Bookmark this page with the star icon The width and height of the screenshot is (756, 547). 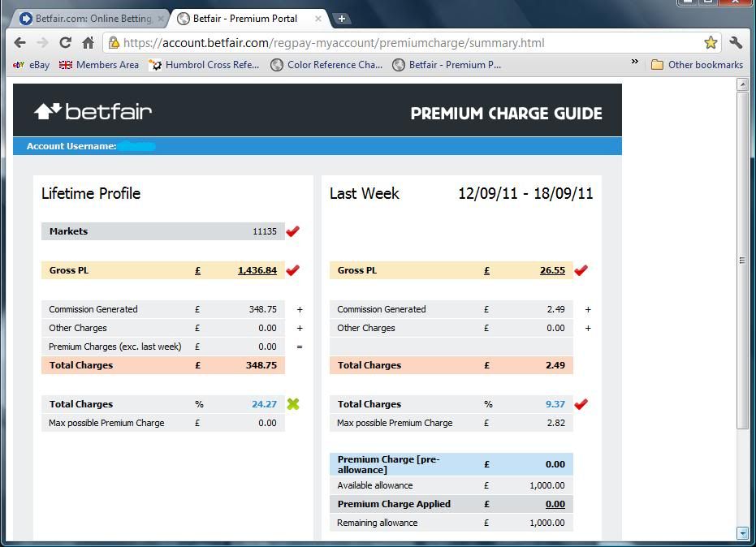[711, 43]
